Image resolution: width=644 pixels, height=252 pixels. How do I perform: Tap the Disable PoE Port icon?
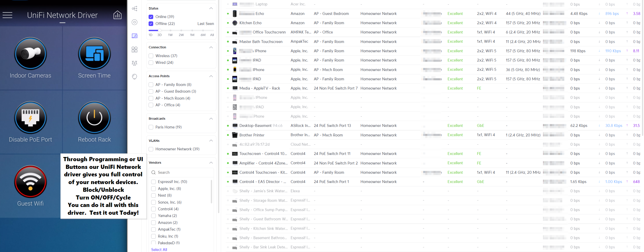point(31,118)
